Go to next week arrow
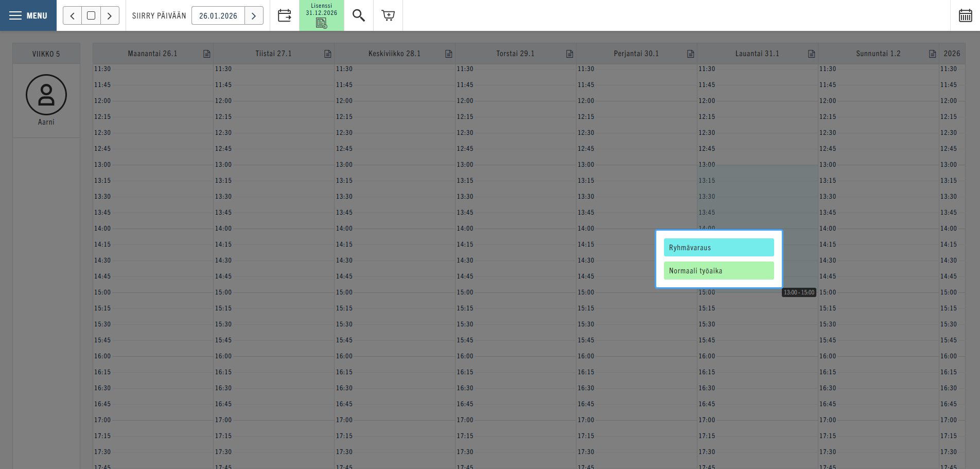This screenshot has width=980, height=469. (110, 16)
